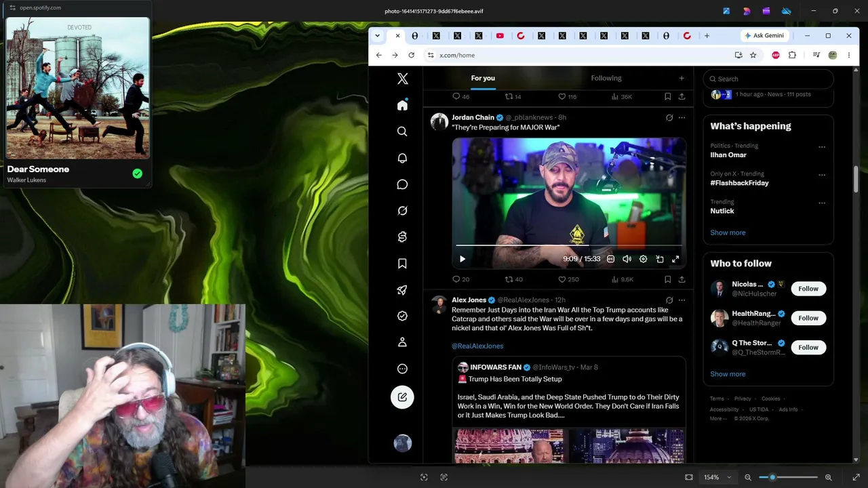This screenshot has height=488, width=868.
Task: Play the Jordan Chain video
Action: (462, 259)
